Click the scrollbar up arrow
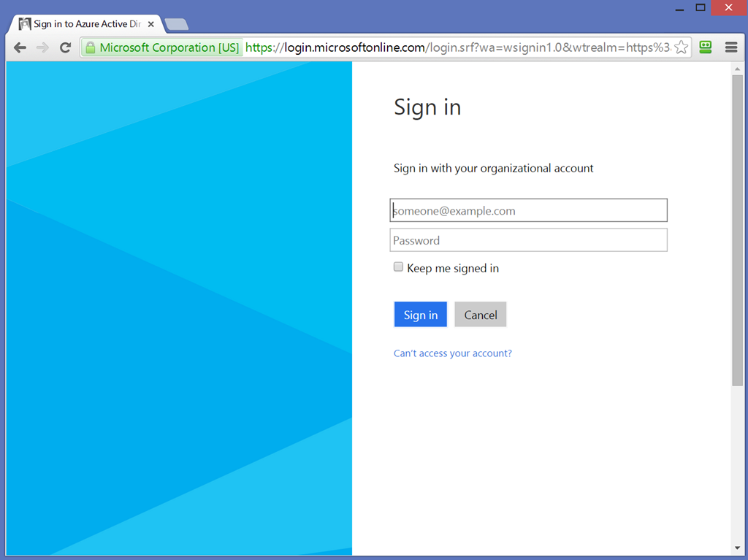The height and width of the screenshot is (560, 748). tap(738, 69)
